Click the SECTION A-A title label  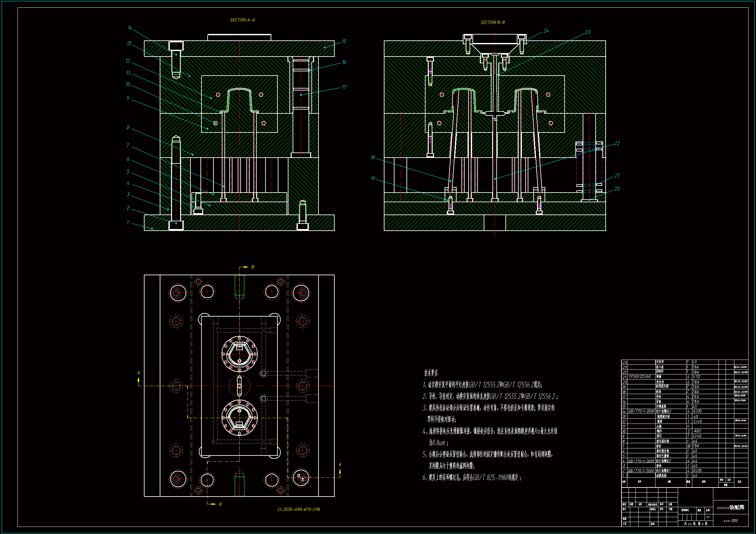point(242,20)
